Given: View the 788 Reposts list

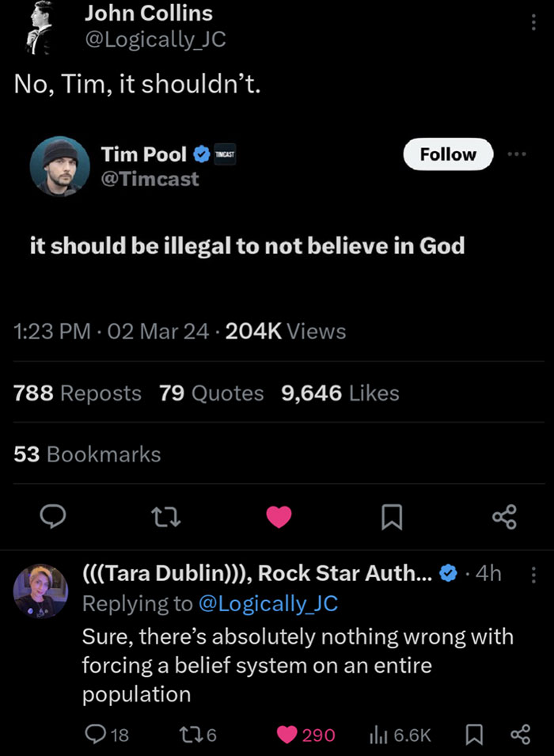Looking at the screenshot, I should (x=77, y=393).
